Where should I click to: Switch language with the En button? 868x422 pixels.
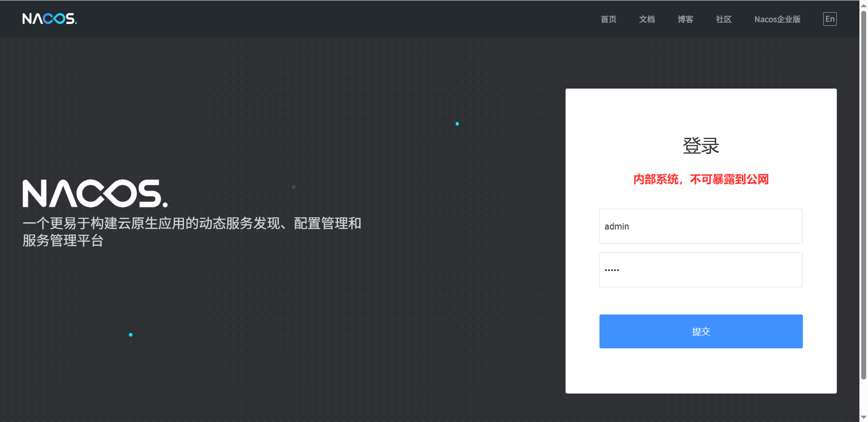point(830,19)
